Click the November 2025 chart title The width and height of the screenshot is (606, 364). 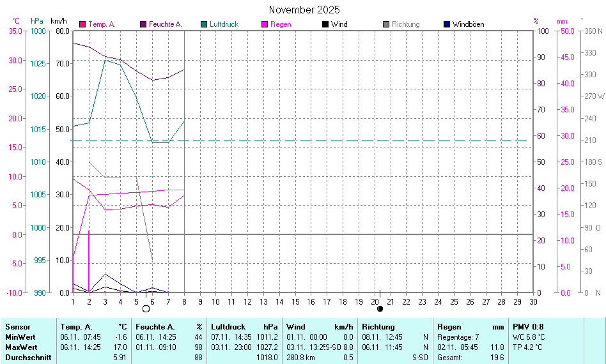pyautogui.click(x=304, y=10)
